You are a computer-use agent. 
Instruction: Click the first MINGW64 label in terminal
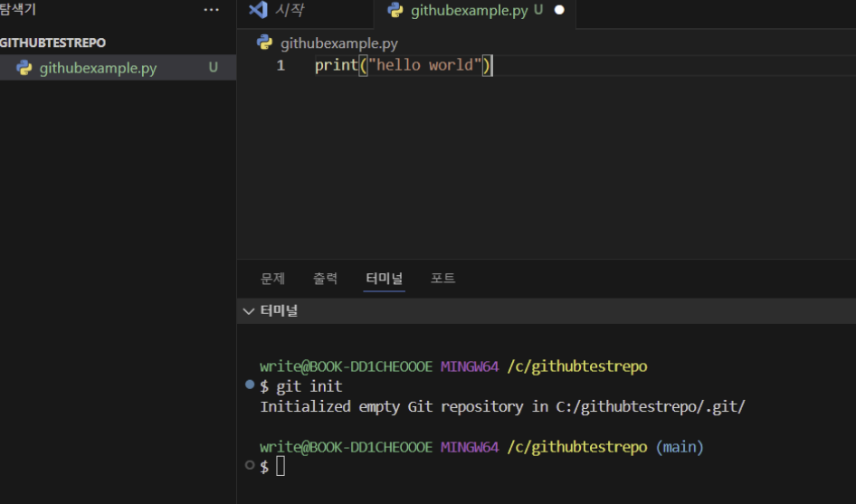[x=470, y=366]
